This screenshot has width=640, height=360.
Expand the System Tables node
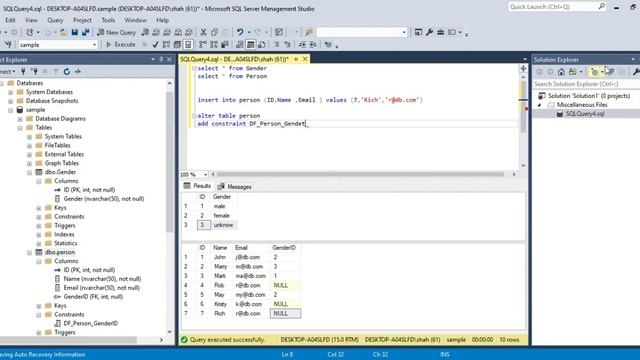(29, 137)
